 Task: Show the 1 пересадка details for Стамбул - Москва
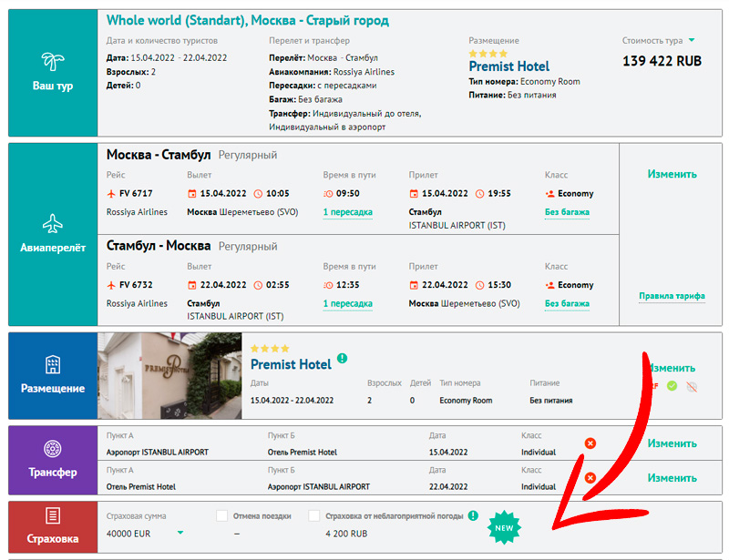[347, 304]
